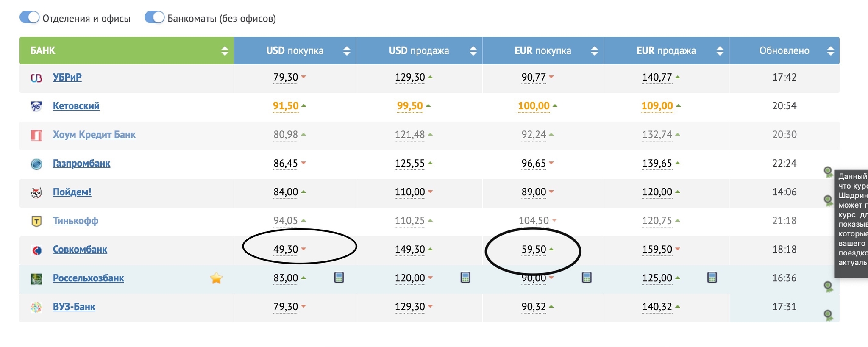
Task: Open the Газпромбанк link
Action: 81,164
